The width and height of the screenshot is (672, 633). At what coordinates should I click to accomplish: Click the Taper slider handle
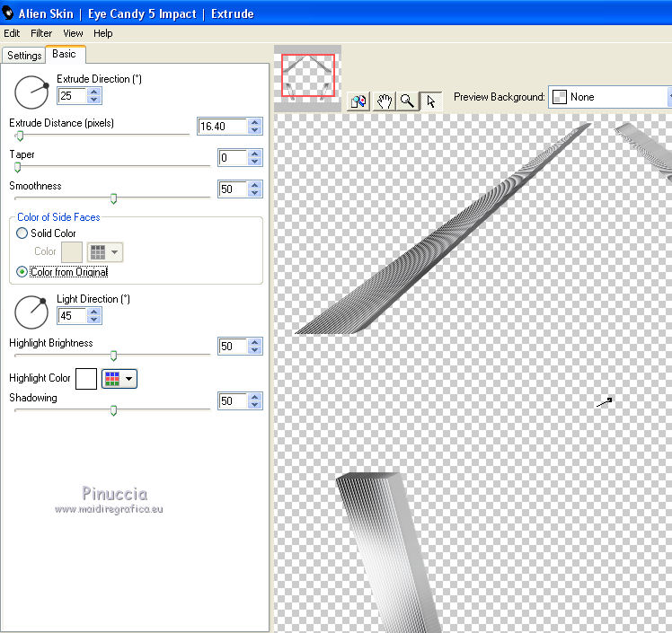click(x=18, y=167)
